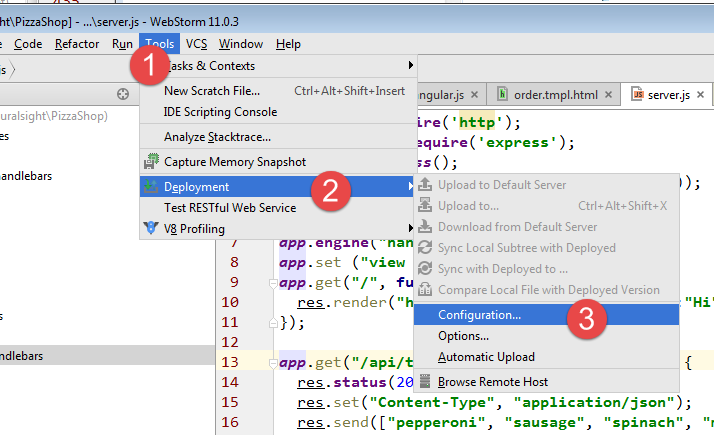Toggle Automatic Upload

(546, 357)
